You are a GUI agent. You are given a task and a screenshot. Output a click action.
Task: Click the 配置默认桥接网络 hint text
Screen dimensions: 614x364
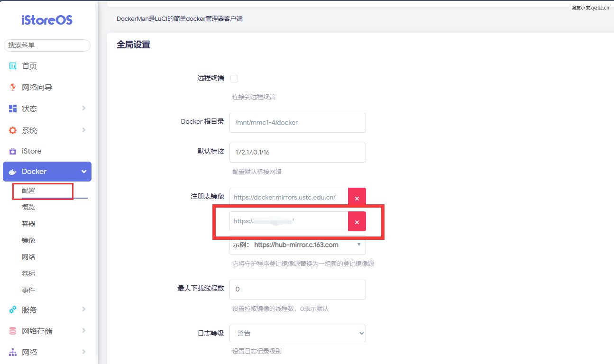257,172
